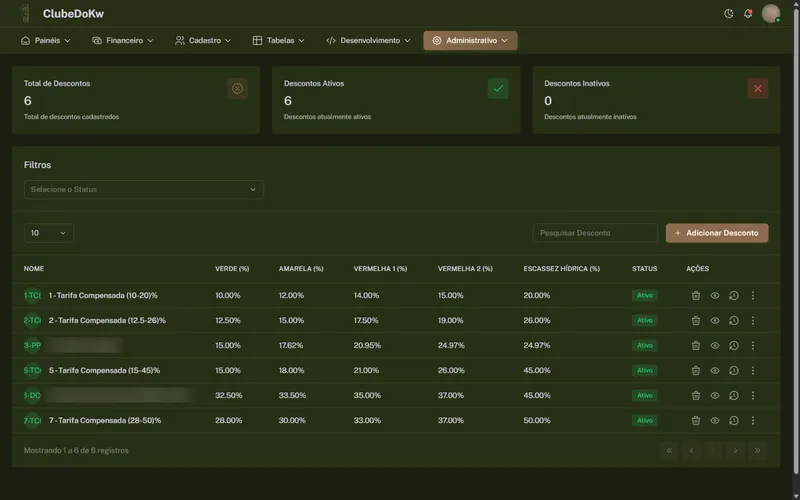Go to first page of results

click(x=669, y=451)
